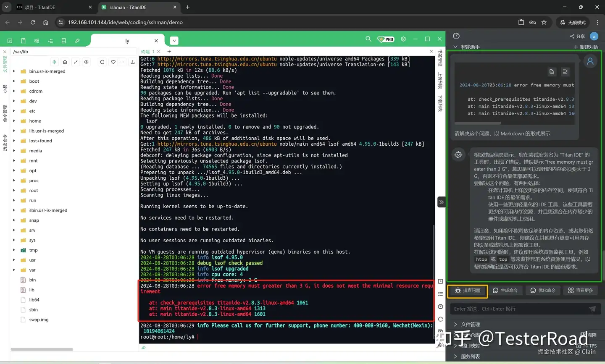Click the file page icon in green toolbar
Viewport: 605px width, 364px height.
point(23,41)
